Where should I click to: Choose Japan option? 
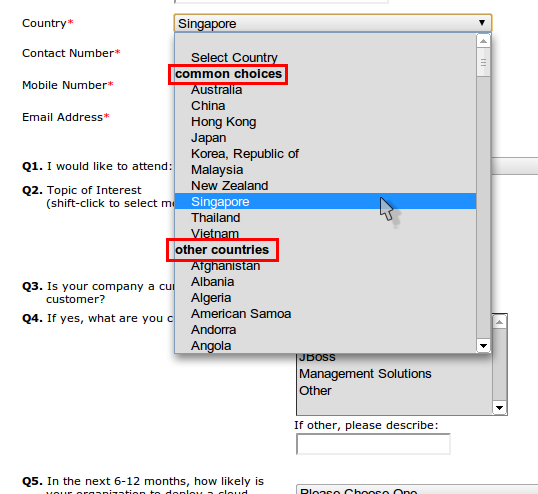click(325, 138)
